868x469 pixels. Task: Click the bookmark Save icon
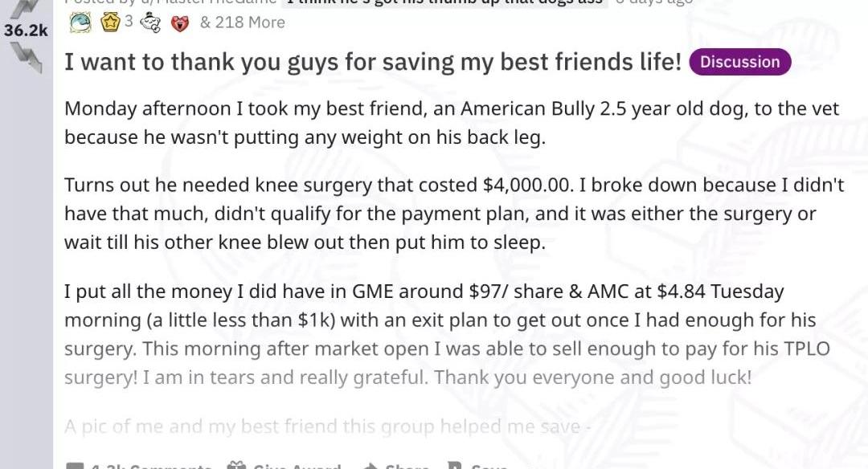[x=454, y=466]
